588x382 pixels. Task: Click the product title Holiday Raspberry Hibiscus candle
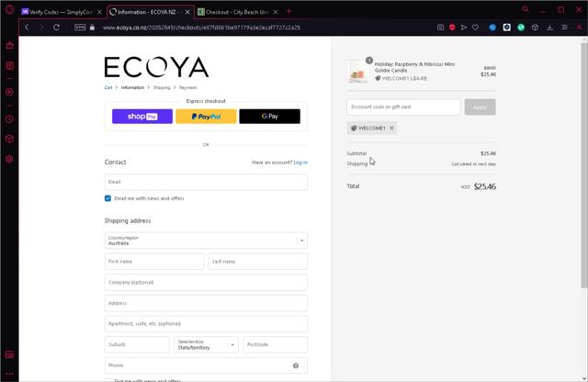[414, 67]
